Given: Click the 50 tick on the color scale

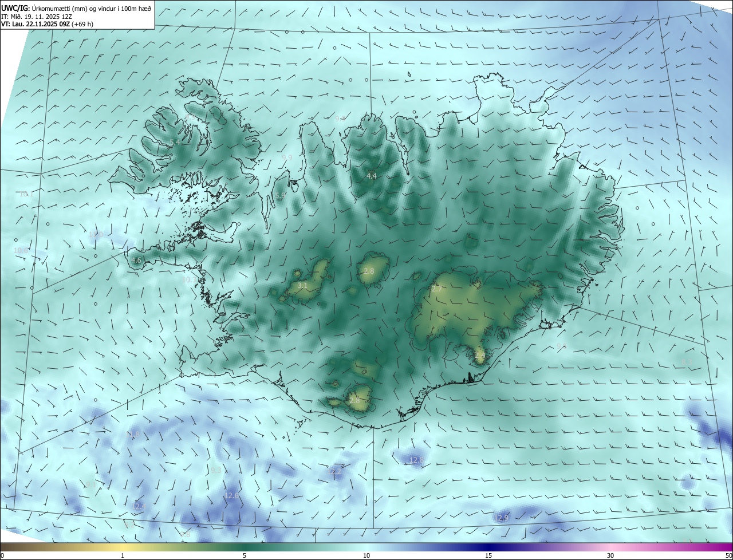Looking at the screenshot, I should pos(728,555).
